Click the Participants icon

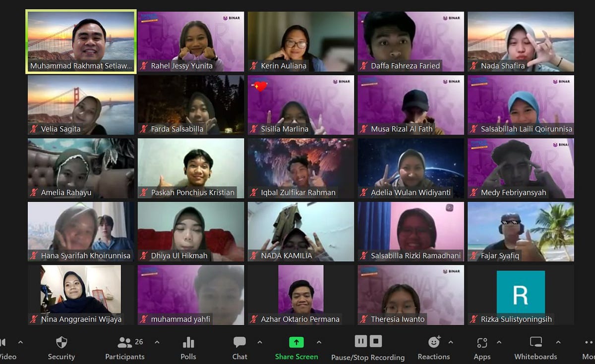(124, 342)
